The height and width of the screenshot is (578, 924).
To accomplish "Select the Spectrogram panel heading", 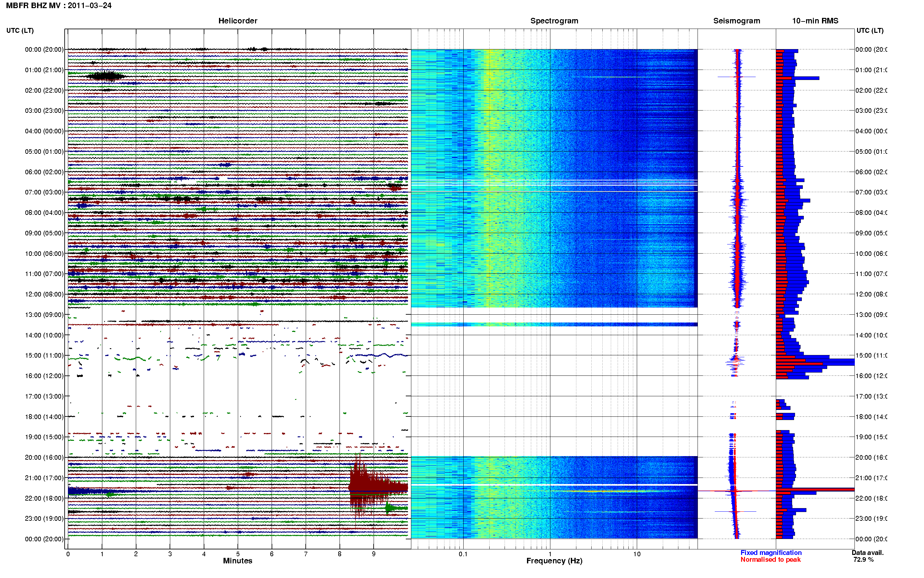I will pyautogui.click(x=554, y=21).
